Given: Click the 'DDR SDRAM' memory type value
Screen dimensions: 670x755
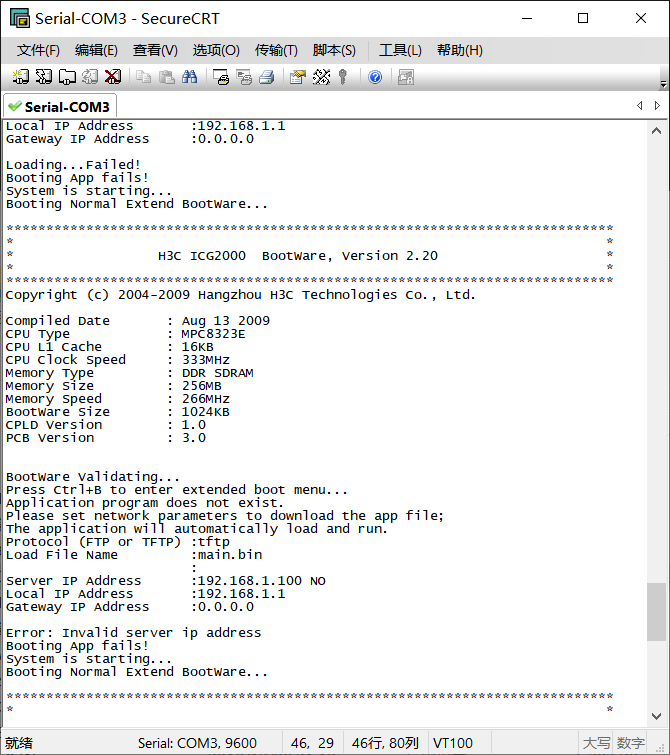Looking at the screenshot, I should (218, 373).
